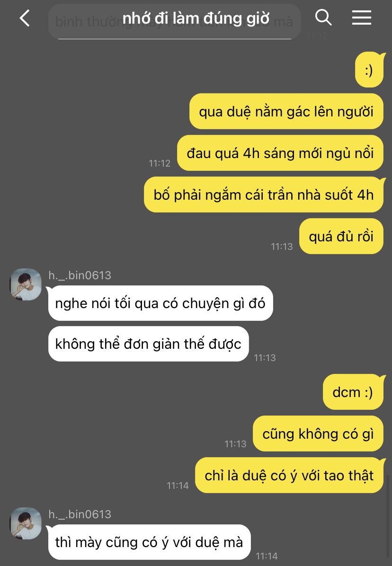Select the dcm :) bubble
The width and height of the screenshot is (392, 566).
(353, 392)
